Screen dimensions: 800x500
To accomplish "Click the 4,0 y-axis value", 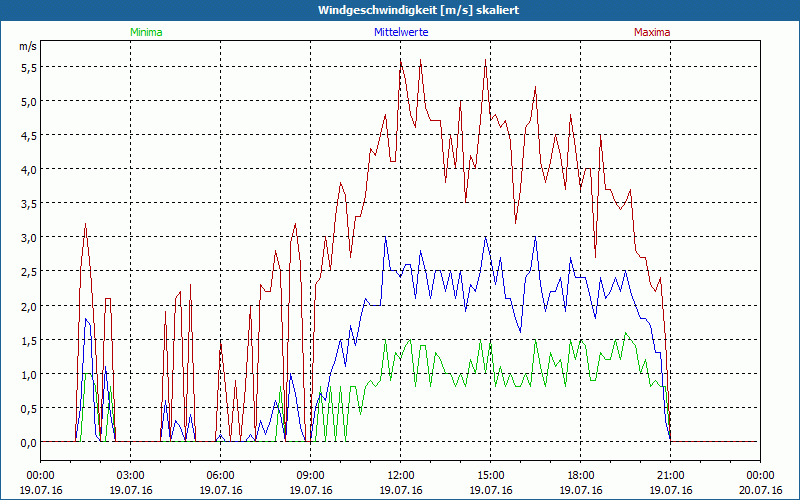I will point(29,170).
